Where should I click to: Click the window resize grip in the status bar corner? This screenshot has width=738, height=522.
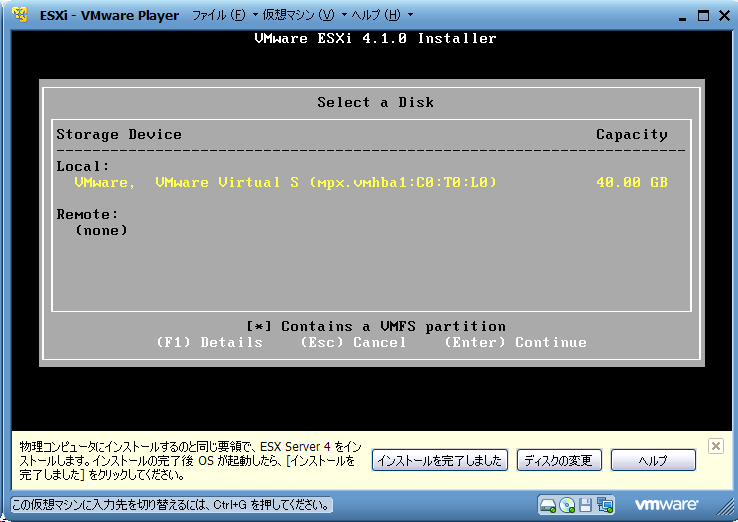726,509
